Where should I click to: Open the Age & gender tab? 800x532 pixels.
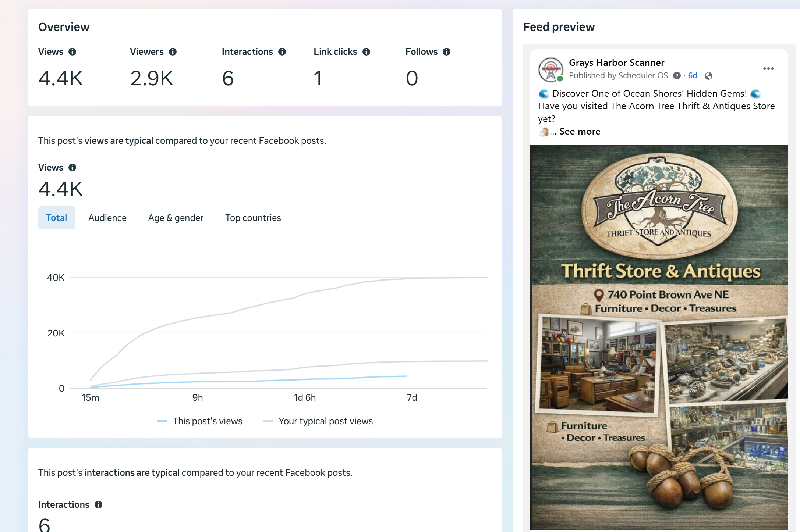pyautogui.click(x=176, y=218)
